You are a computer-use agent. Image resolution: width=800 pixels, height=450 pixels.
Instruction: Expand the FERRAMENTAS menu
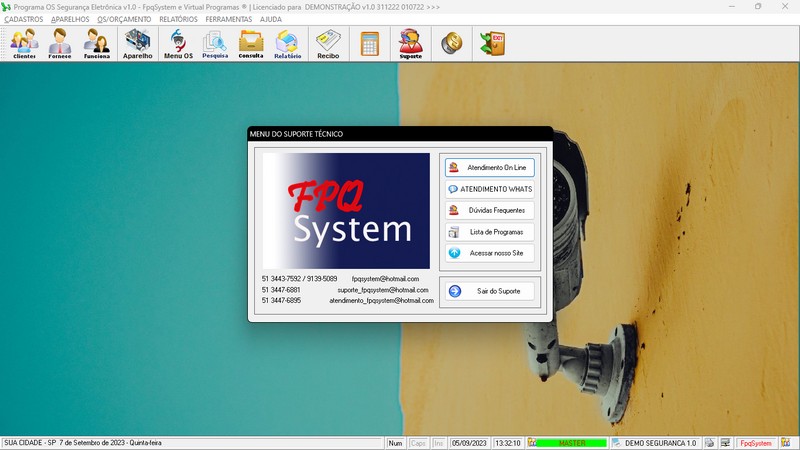point(228,19)
